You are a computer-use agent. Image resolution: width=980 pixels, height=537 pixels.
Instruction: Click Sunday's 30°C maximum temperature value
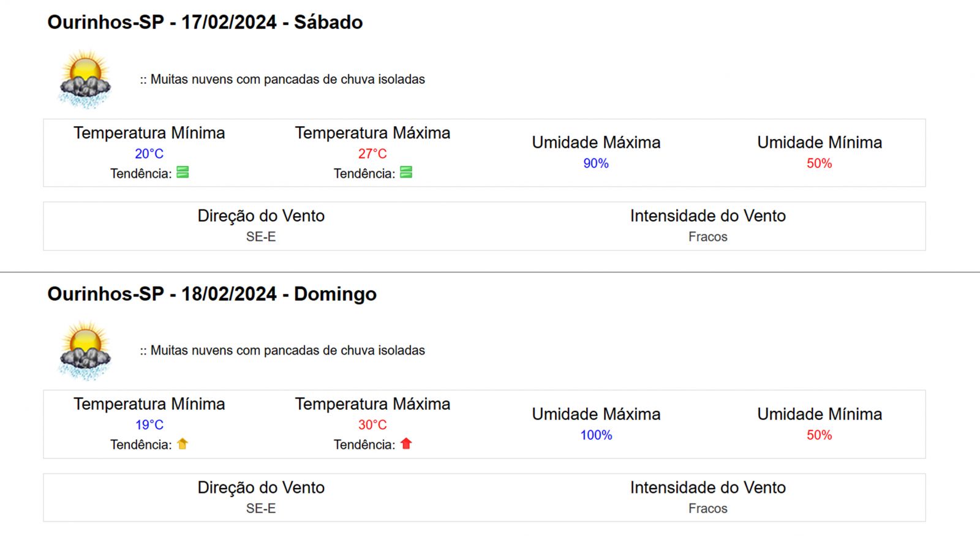[x=372, y=425]
